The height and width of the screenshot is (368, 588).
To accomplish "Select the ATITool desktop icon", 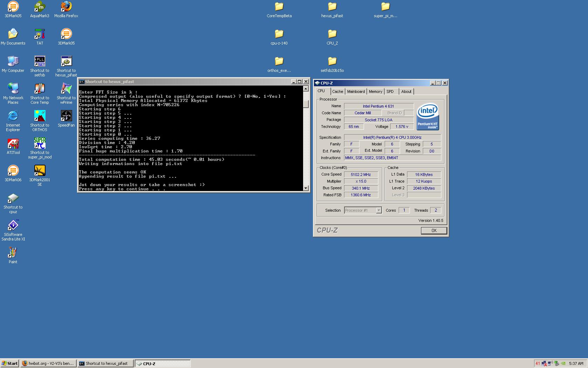I will (x=13, y=146).
